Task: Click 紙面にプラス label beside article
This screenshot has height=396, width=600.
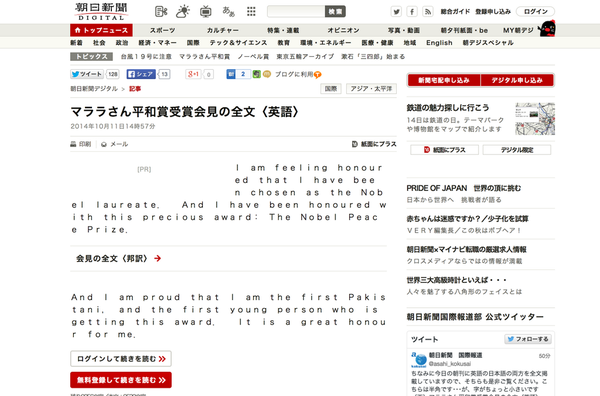Action: click(374, 144)
